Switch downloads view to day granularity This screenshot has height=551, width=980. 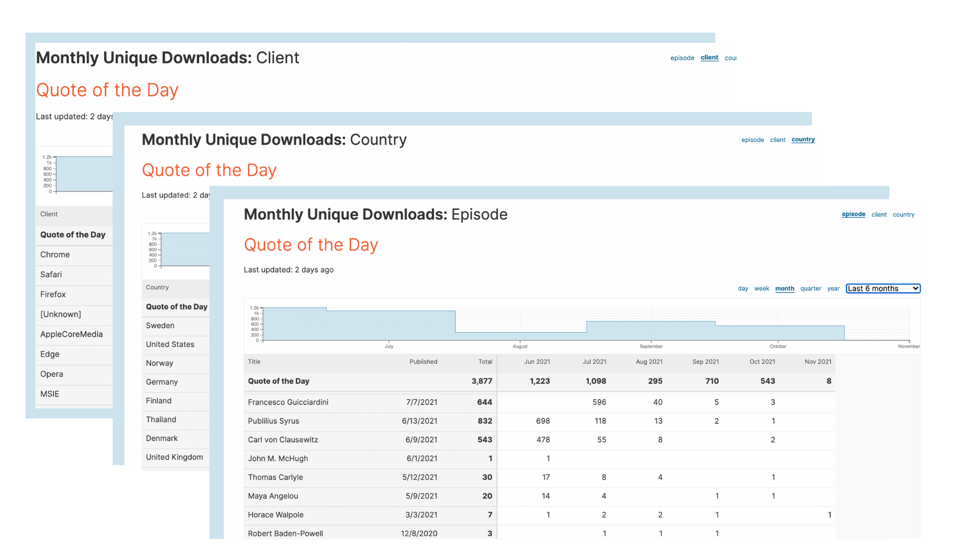[743, 288]
